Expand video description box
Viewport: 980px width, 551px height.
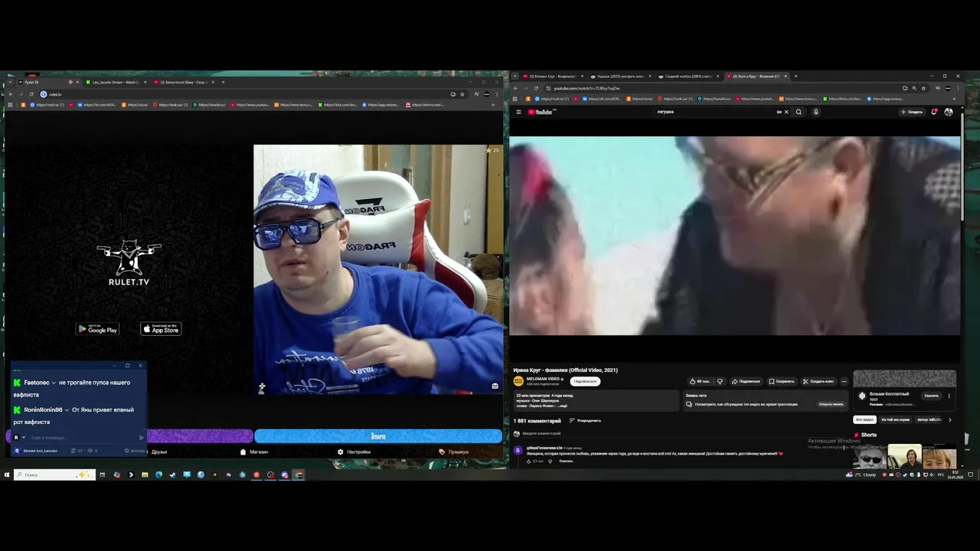(x=596, y=400)
